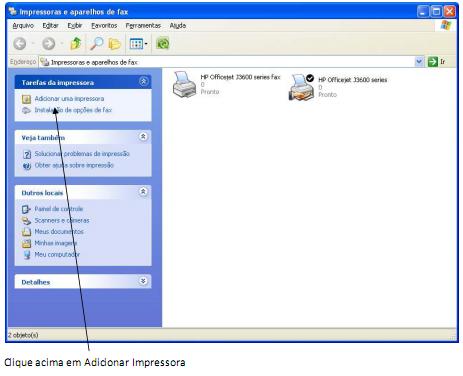
Task: Collapse the Outros locais panel
Action: 143,192
